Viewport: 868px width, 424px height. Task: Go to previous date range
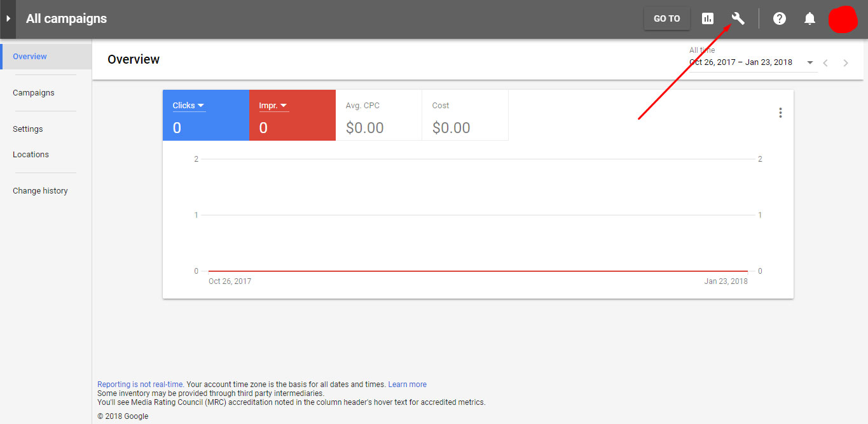[x=825, y=63]
